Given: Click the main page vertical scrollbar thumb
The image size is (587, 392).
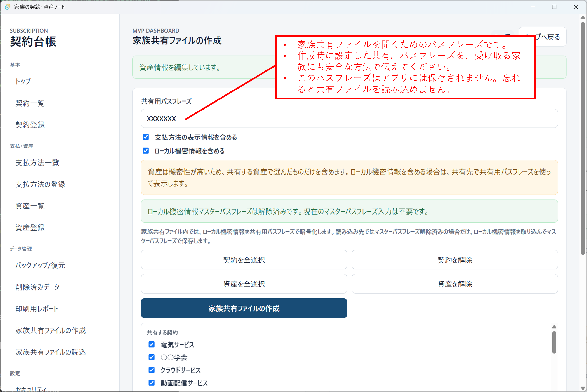Looking at the screenshot, I should pyautogui.click(x=583, y=138).
